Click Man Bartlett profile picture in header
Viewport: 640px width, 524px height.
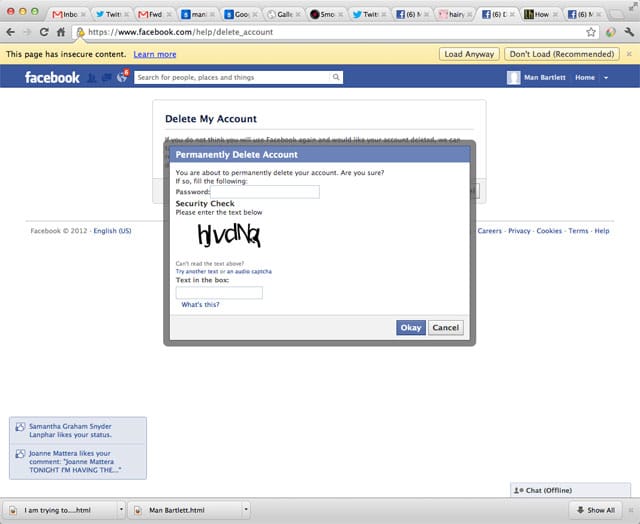513,77
